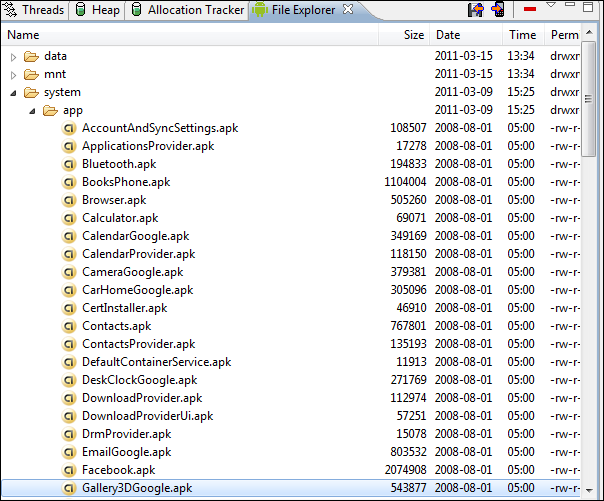Screen dimensions: 604x501
Task: Click the data folder date 2011-03-15
Action: tap(464, 56)
